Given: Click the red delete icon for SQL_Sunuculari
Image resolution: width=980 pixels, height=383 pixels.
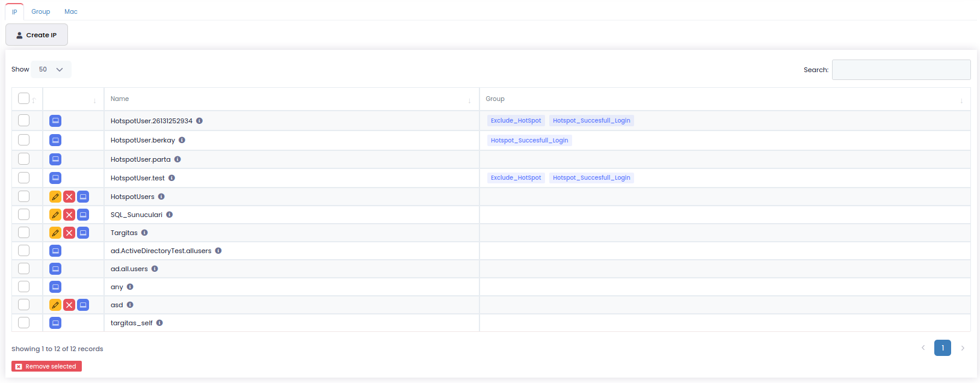Looking at the screenshot, I should [69, 215].
